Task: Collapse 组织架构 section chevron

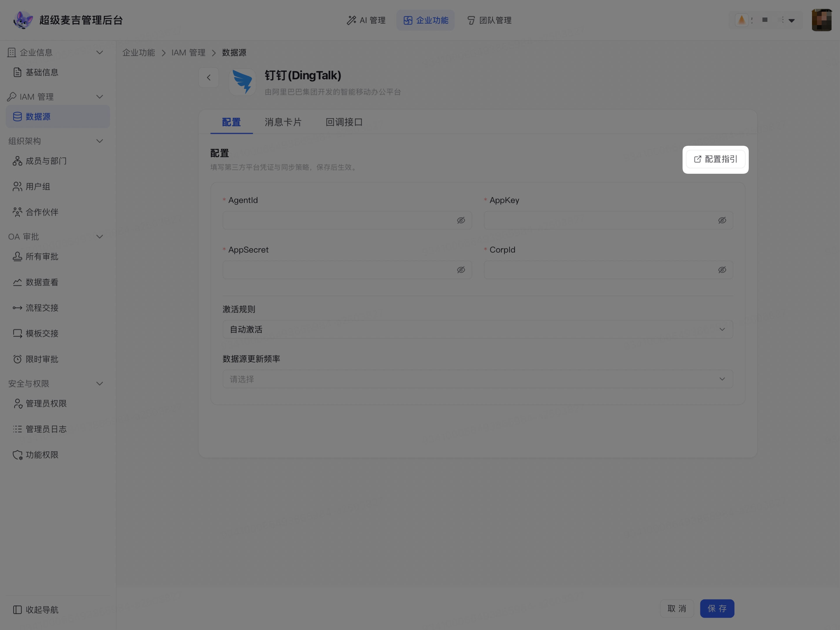Action: click(100, 141)
